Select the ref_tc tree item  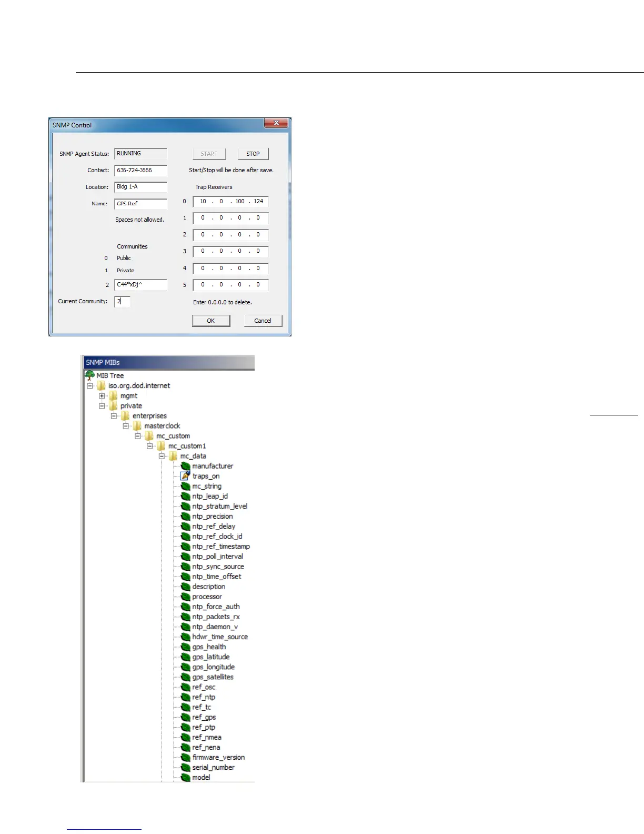pos(202,707)
